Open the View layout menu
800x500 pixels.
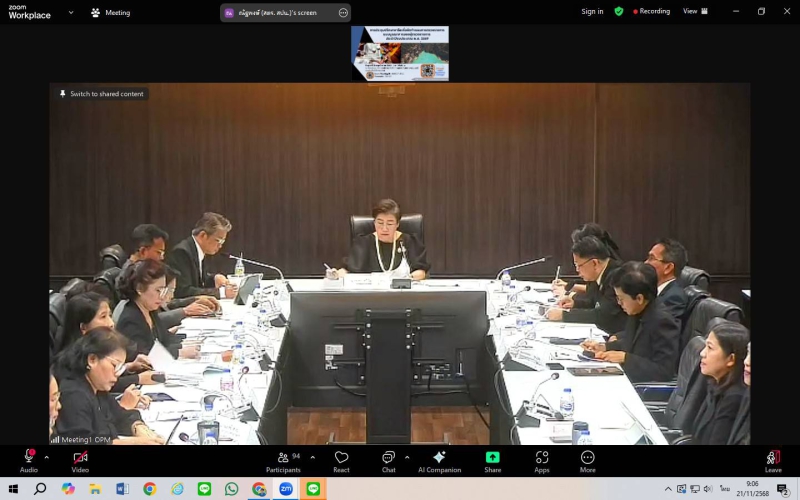pos(695,12)
